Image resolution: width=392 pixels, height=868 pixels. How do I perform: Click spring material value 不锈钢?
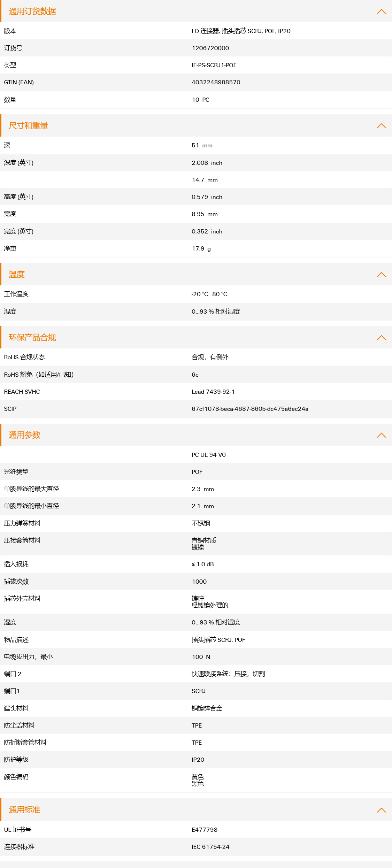pos(201,523)
